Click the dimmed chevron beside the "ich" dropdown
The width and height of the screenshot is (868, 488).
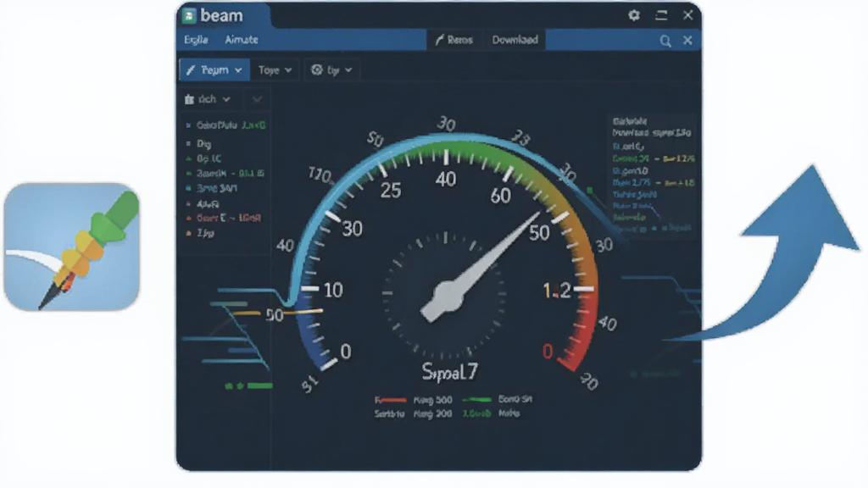257,100
